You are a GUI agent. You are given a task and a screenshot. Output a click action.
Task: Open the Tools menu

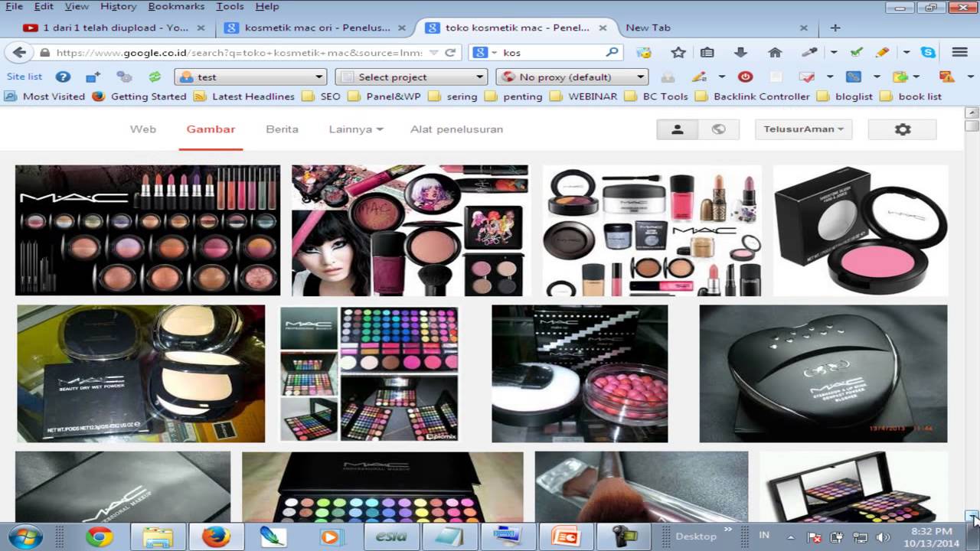[230, 6]
